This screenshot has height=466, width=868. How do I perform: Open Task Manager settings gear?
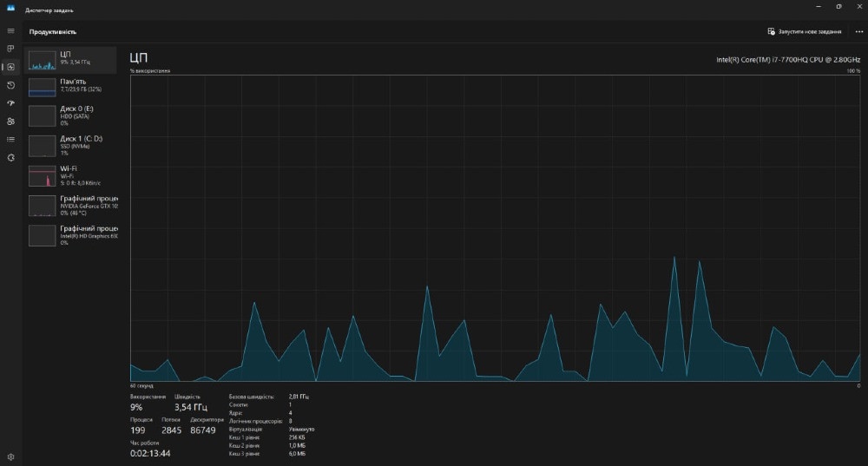click(x=11, y=456)
